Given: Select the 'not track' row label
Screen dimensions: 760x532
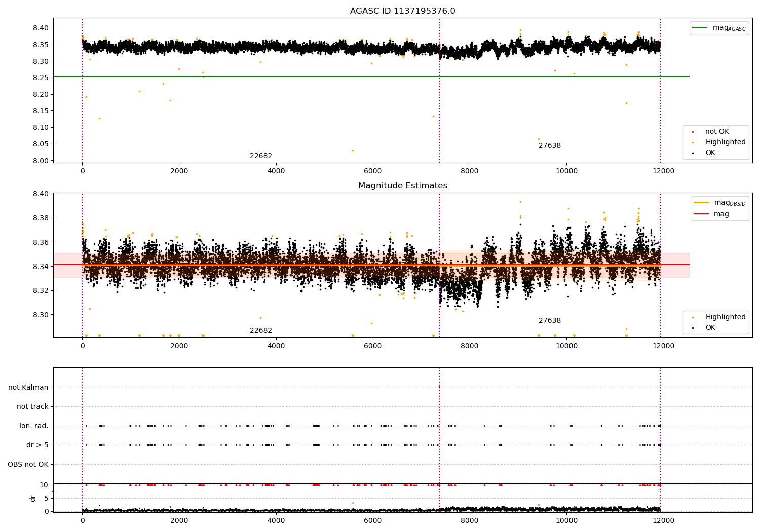Looking at the screenshot, I should (32, 407).
